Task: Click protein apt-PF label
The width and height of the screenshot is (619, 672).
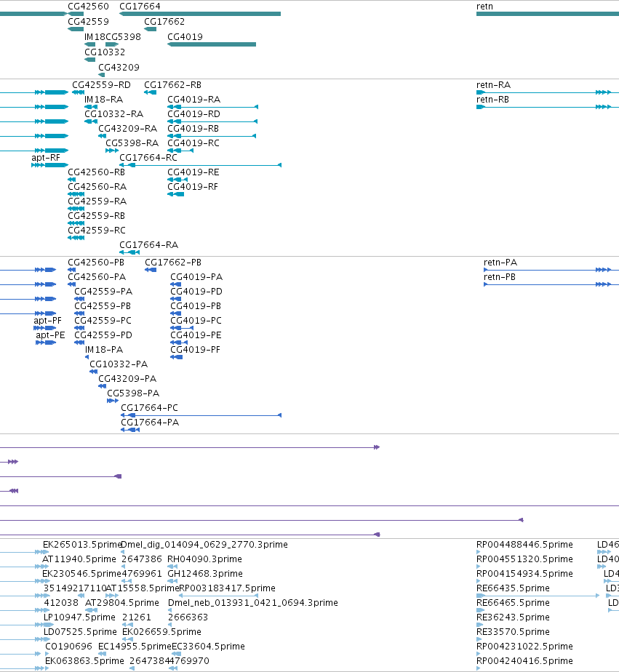Action: (47, 321)
